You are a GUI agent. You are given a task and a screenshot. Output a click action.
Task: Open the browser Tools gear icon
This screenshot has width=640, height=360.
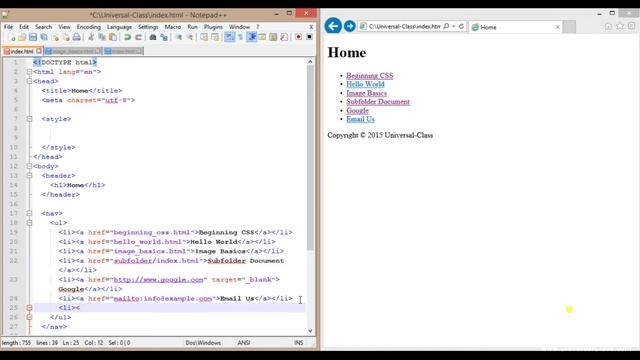(x=631, y=26)
